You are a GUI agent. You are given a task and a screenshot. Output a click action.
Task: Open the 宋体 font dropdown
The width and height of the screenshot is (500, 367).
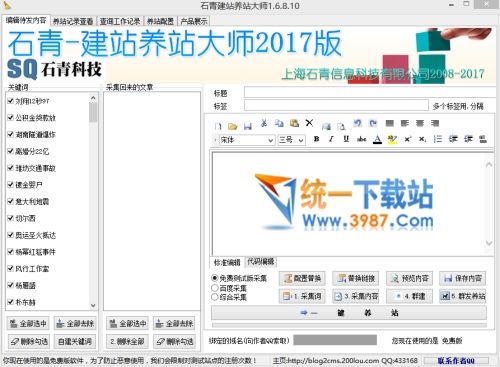tap(247, 140)
